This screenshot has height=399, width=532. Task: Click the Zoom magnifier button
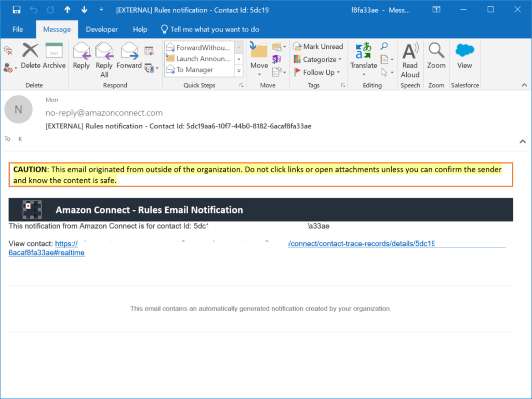436,56
